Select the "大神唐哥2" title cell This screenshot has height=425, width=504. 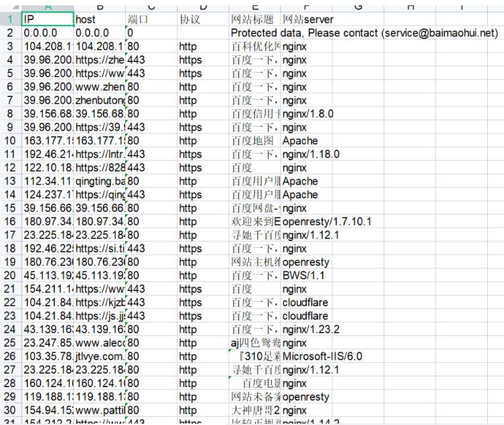pyautogui.click(x=255, y=411)
